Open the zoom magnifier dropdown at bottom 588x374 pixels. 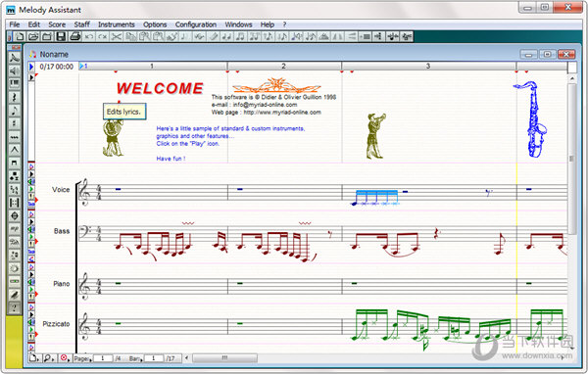[x=48, y=358]
